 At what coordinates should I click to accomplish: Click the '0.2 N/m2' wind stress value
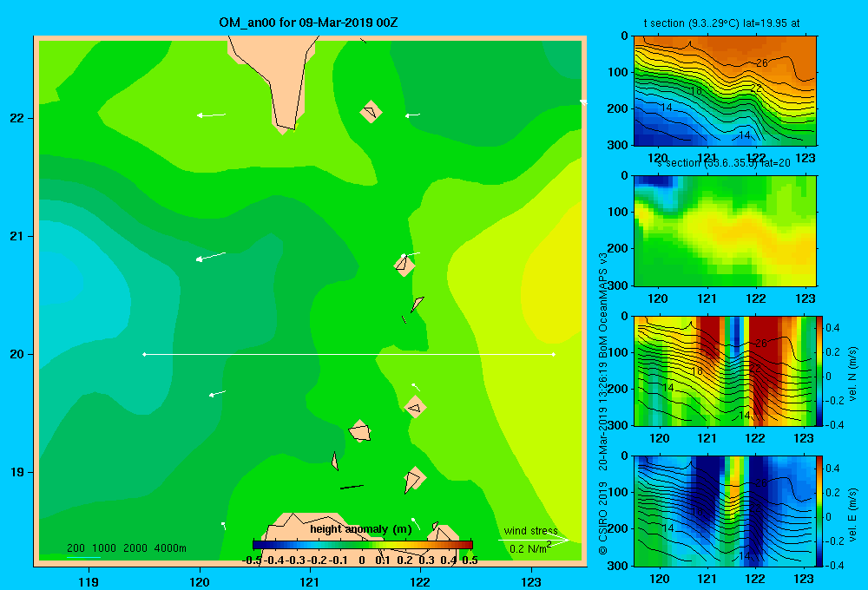point(530,548)
